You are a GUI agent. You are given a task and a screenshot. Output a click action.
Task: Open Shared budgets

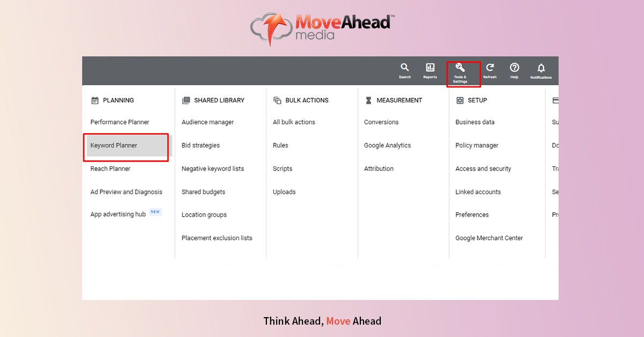click(204, 192)
